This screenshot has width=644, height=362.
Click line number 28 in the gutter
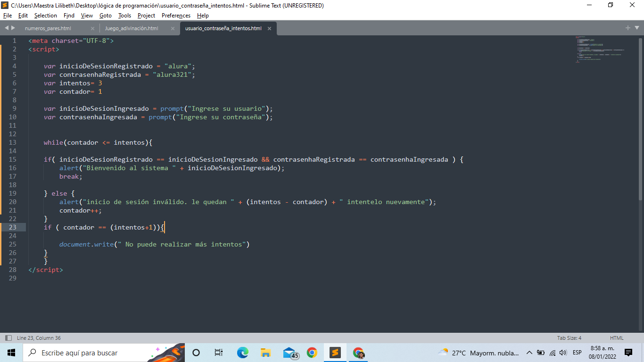point(12,270)
